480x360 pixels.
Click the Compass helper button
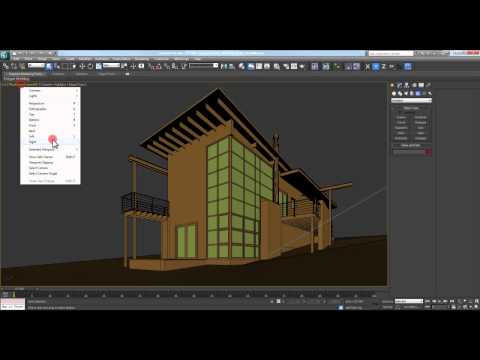[421, 138]
